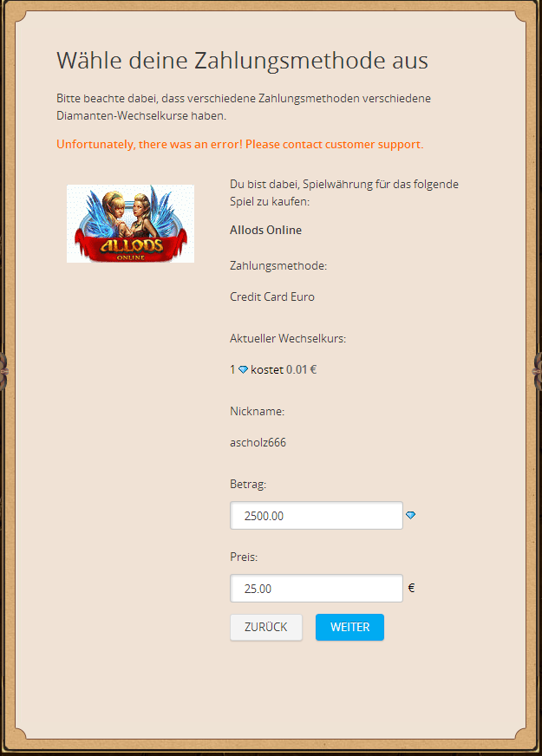
Task: Click the heading Wähle deine Zahlungsmethode aus
Action: (x=242, y=61)
